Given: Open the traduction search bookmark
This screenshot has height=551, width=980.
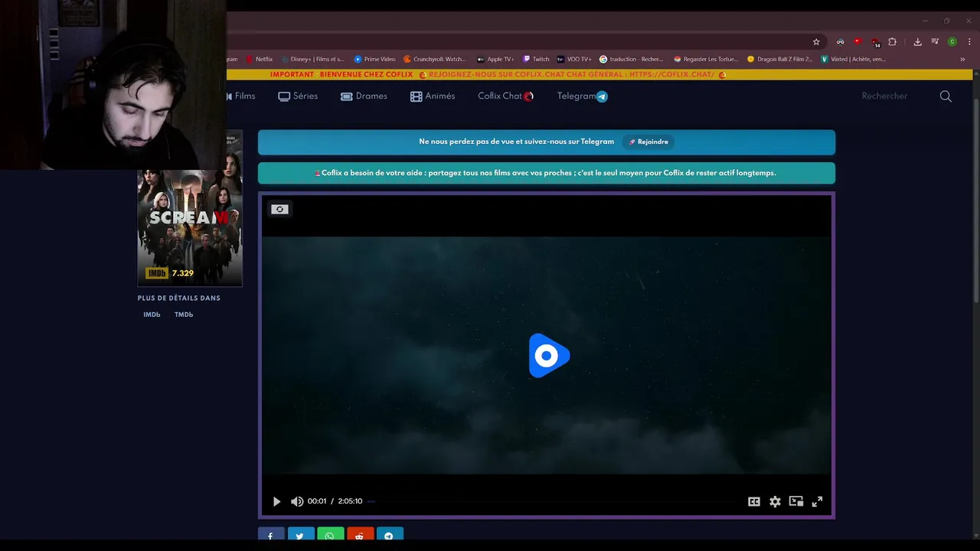Looking at the screenshot, I should click(631, 59).
